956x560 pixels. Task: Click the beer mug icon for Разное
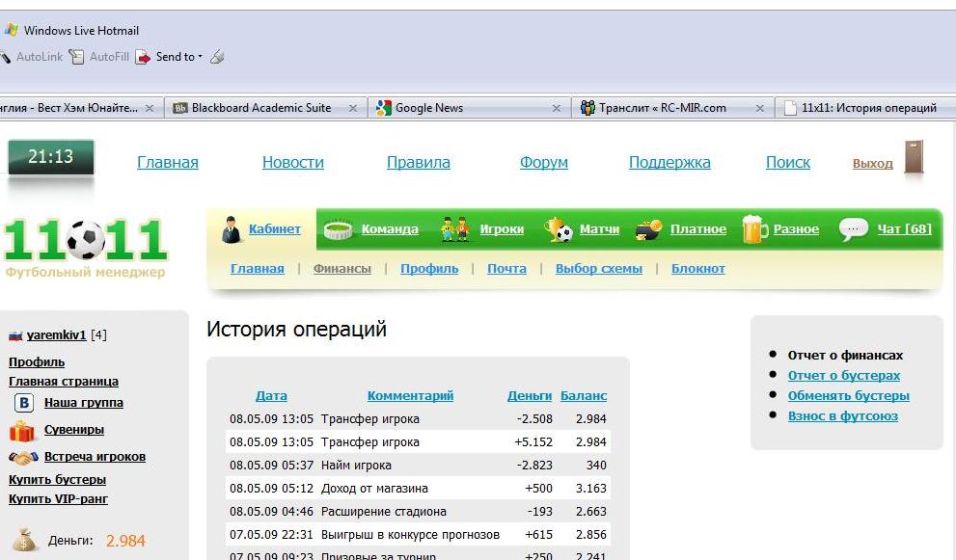(753, 229)
